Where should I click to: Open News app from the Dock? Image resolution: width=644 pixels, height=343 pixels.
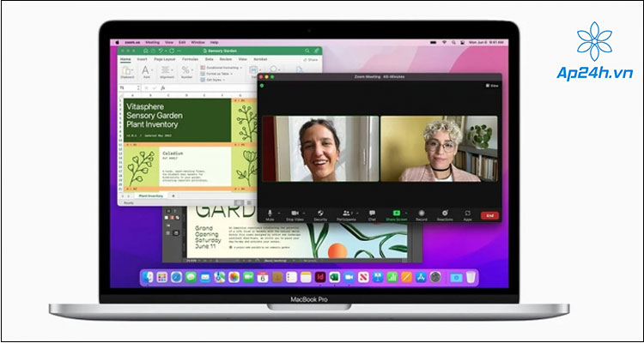click(x=363, y=277)
